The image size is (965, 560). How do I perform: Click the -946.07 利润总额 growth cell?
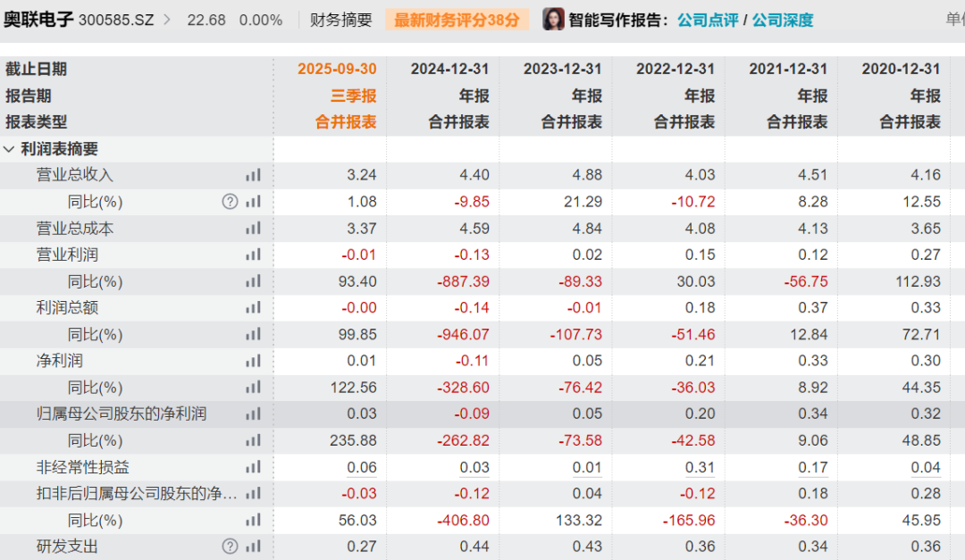(464, 335)
